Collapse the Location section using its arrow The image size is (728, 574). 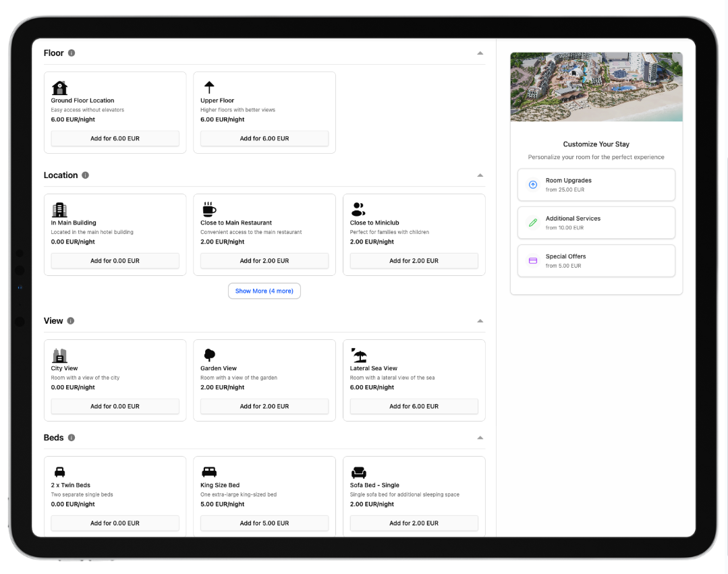click(480, 175)
